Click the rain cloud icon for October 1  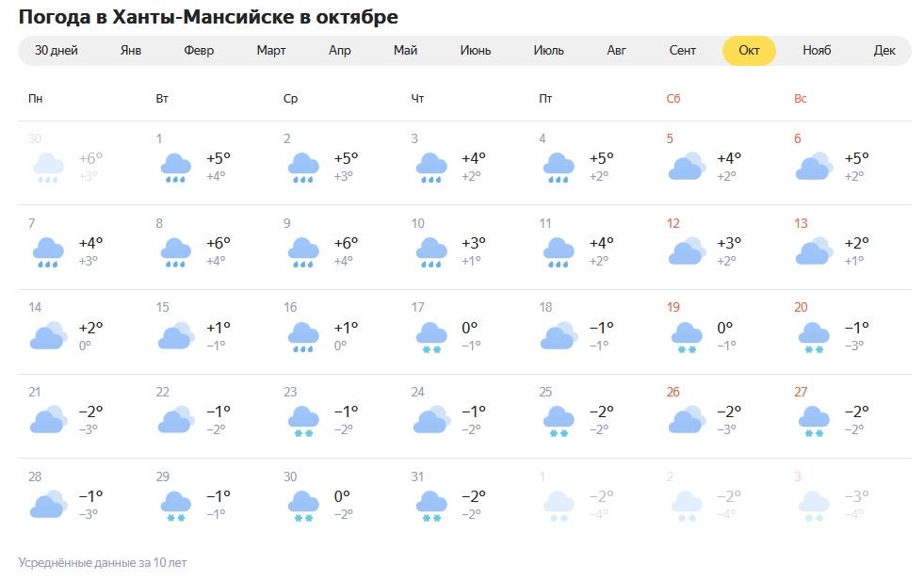pos(176,167)
